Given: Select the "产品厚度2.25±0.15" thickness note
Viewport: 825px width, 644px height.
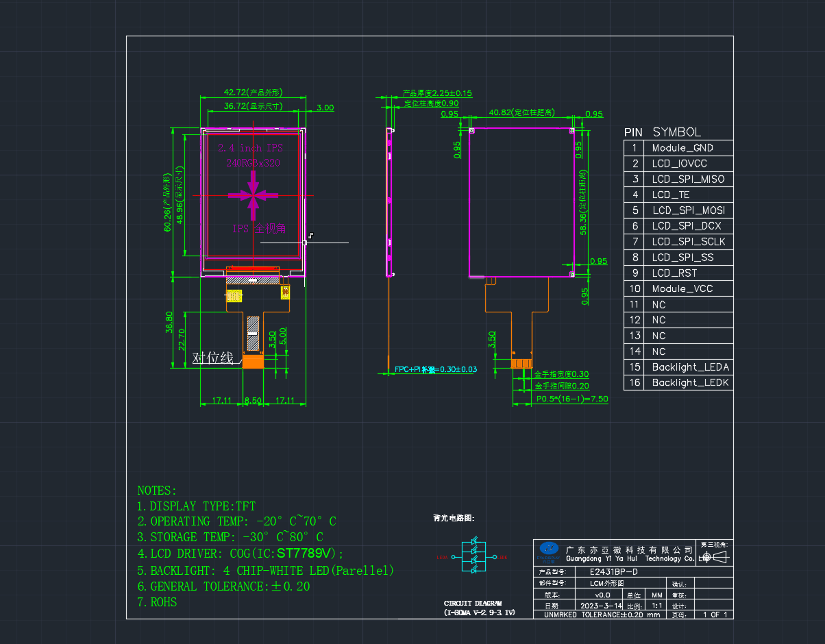Looking at the screenshot, I should pyautogui.click(x=437, y=93).
